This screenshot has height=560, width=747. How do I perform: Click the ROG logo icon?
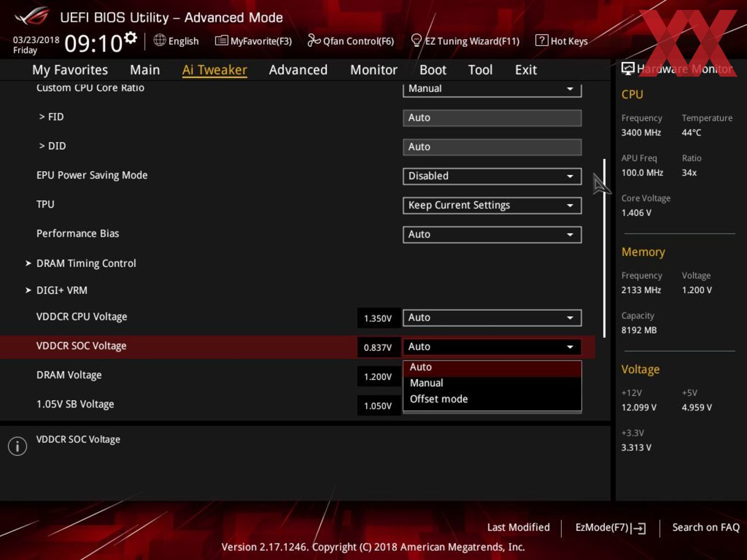click(31, 16)
